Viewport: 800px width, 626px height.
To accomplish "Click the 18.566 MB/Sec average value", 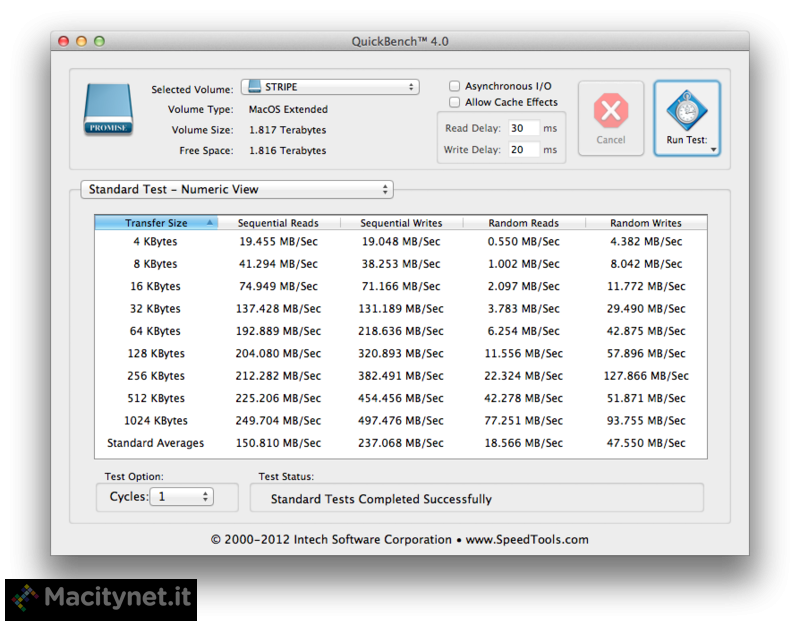I will 523,443.
